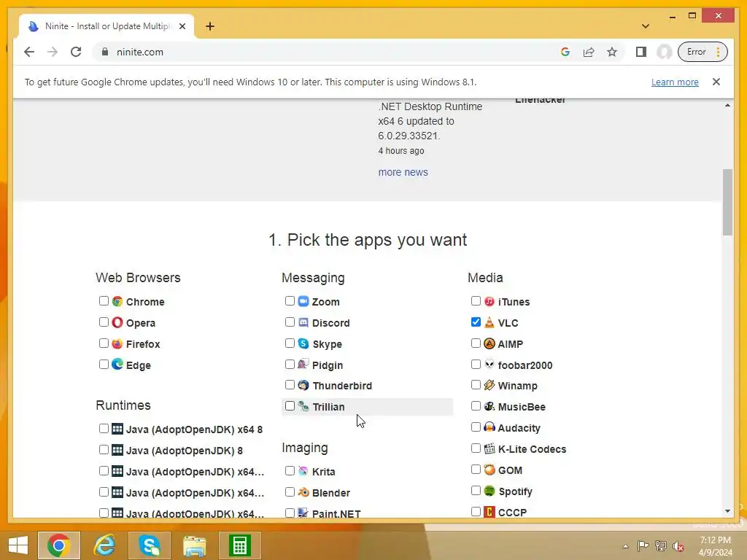Click the Web Browsers heading
Image resolution: width=747 pixels, height=560 pixels.
click(x=138, y=278)
